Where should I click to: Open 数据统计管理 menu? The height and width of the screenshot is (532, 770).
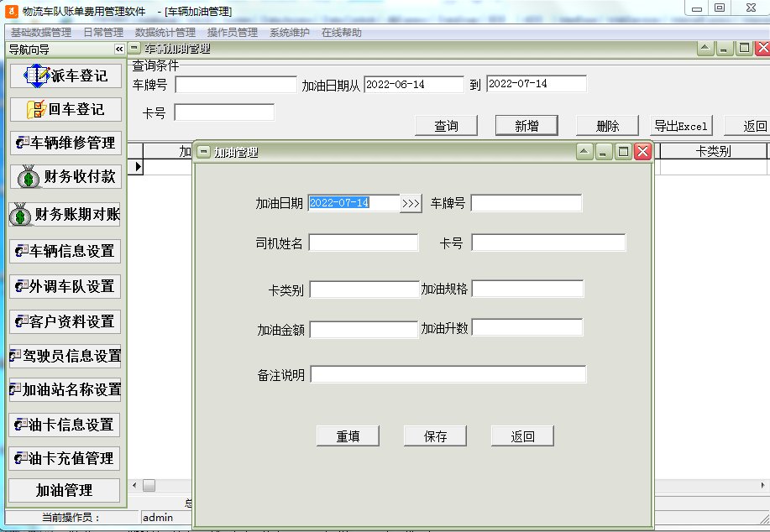(x=165, y=33)
